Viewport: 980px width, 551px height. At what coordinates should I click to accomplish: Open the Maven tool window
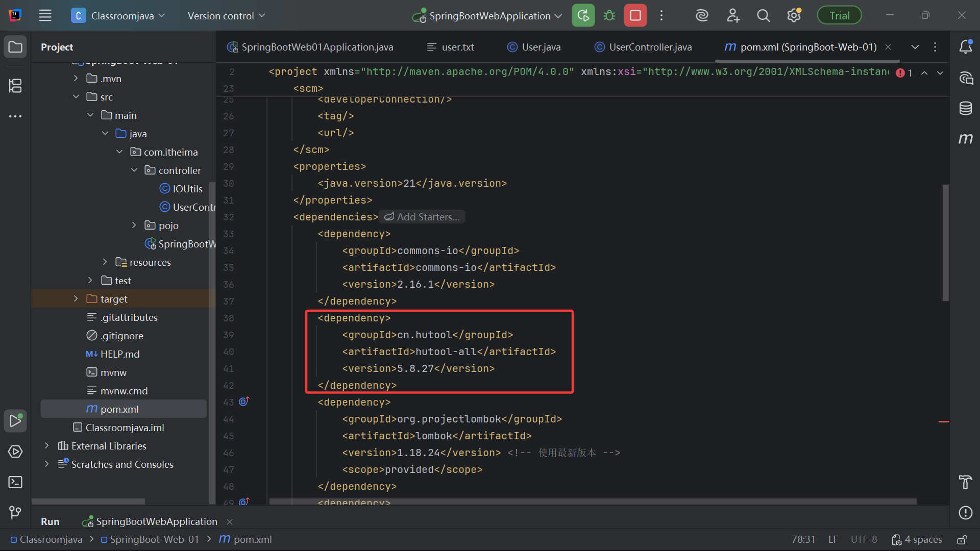coord(965,138)
